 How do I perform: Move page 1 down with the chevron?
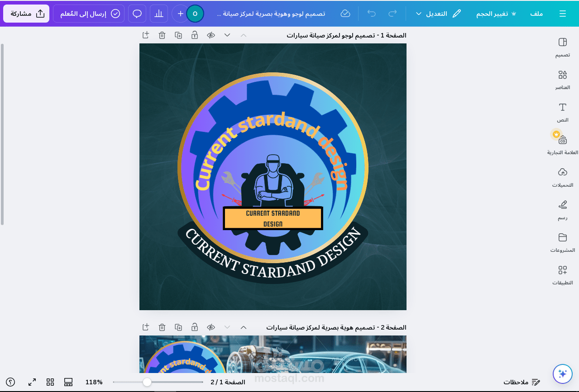(227, 35)
